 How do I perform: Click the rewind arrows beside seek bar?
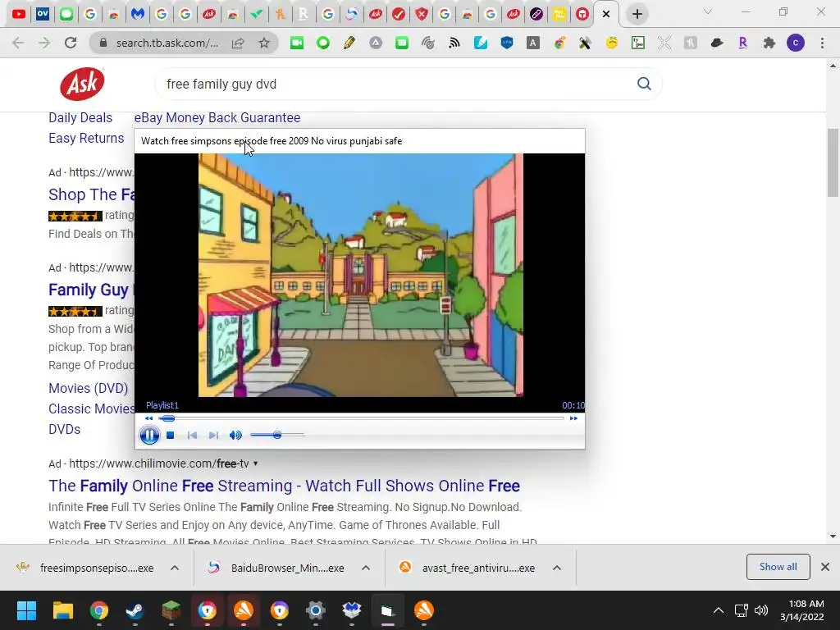[149, 418]
